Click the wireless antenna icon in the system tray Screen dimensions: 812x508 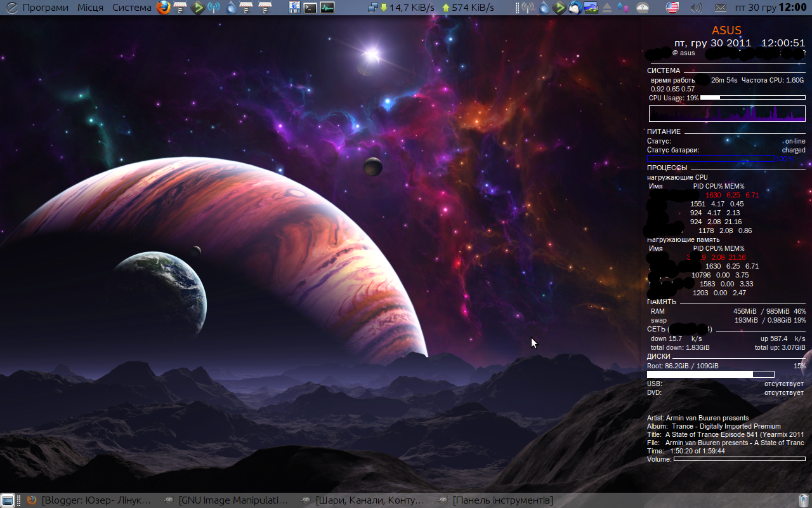coord(528,8)
